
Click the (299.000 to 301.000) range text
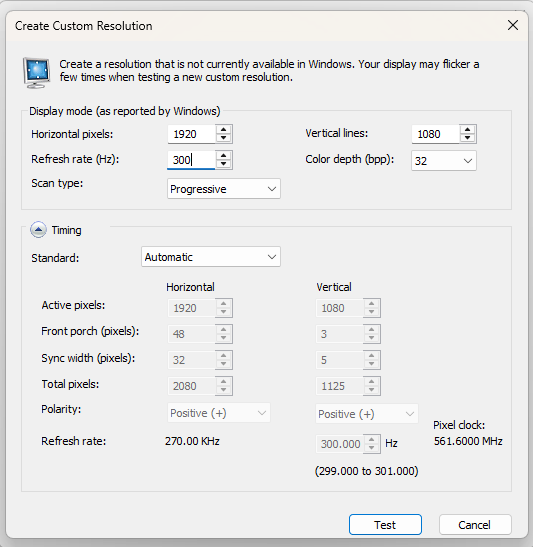point(367,471)
